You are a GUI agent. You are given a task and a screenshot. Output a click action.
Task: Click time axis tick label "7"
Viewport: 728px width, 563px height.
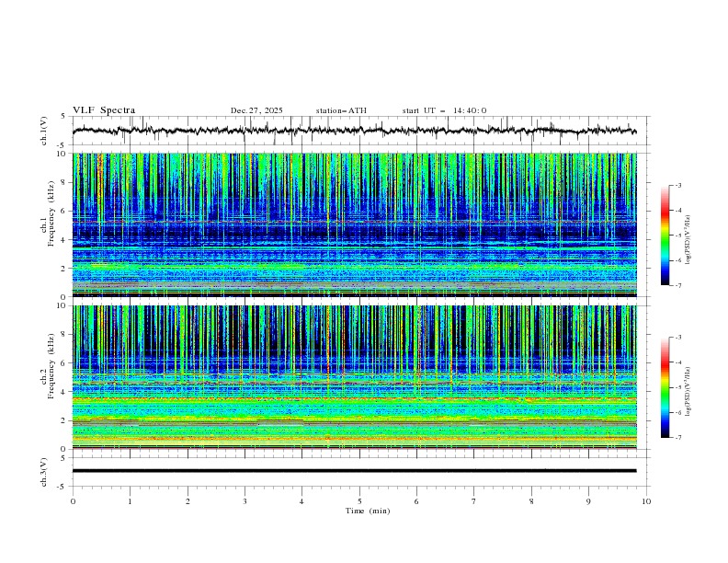pyautogui.click(x=474, y=501)
